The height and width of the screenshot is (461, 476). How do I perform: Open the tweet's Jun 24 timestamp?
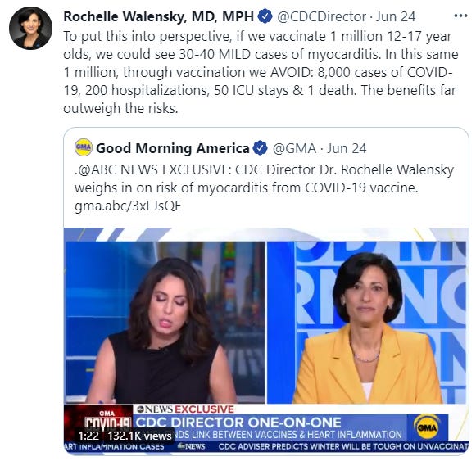[396, 16]
